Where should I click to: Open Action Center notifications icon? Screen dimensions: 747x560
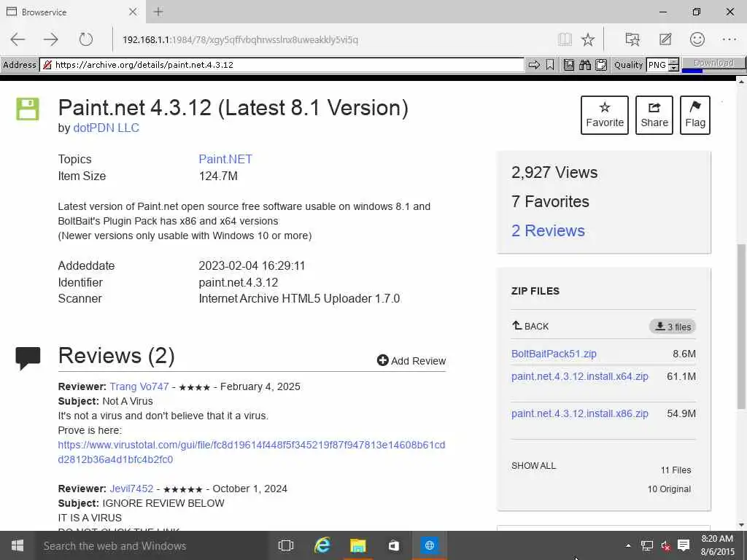[684, 545]
